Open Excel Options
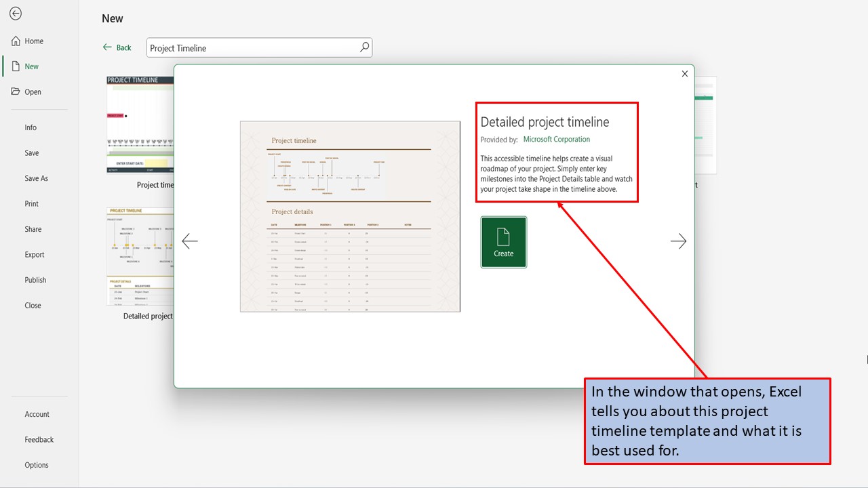The height and width of the screenshot is (488, 868). [37, 465]
